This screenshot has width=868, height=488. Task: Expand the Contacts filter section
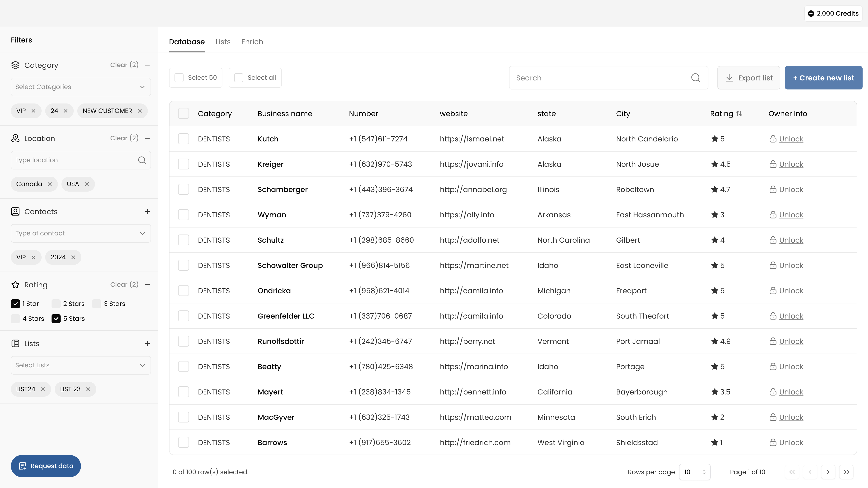coord(147,211)
